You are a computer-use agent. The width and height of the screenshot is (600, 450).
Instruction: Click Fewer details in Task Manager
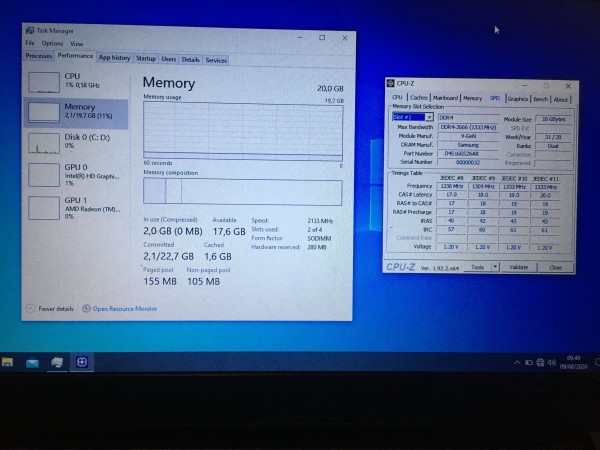click(x=56, y=308)
